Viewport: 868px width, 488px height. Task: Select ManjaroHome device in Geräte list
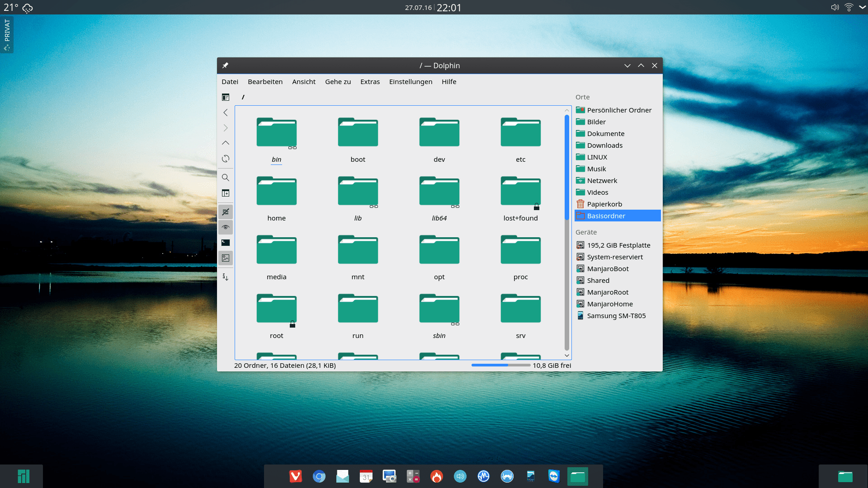609,304
